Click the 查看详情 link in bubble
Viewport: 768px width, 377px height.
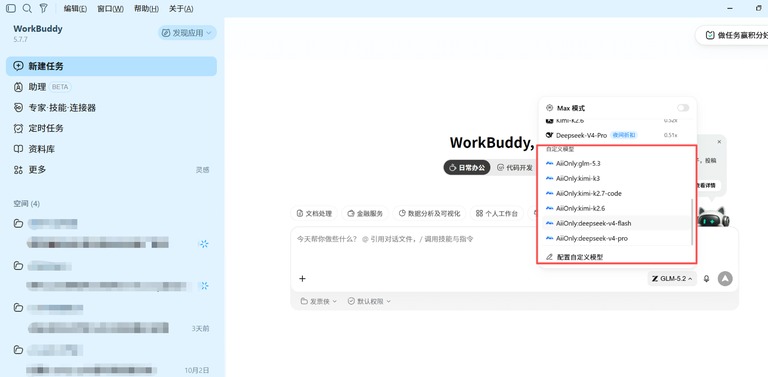(706, 186)
